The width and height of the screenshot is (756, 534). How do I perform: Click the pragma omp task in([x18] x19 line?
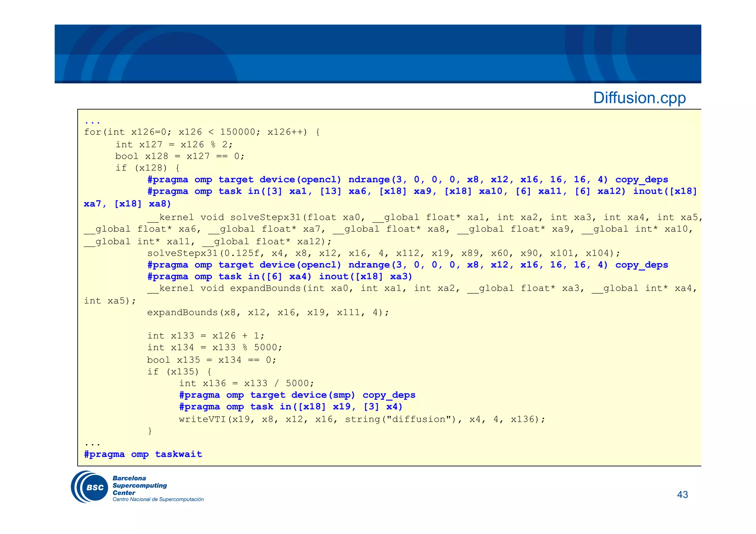(291, 407)
